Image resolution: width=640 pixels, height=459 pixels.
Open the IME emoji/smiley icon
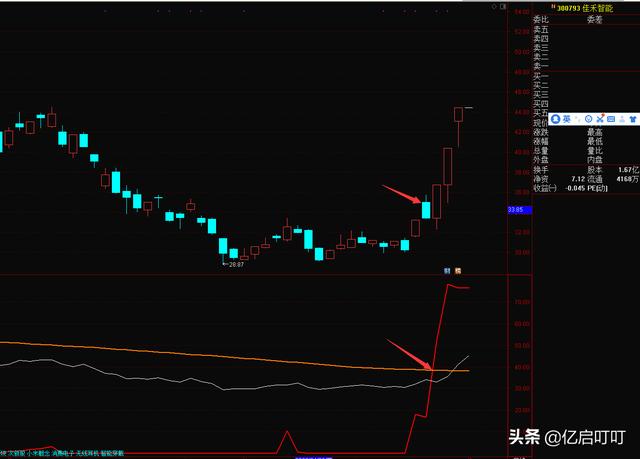click(x=589, y=119)
